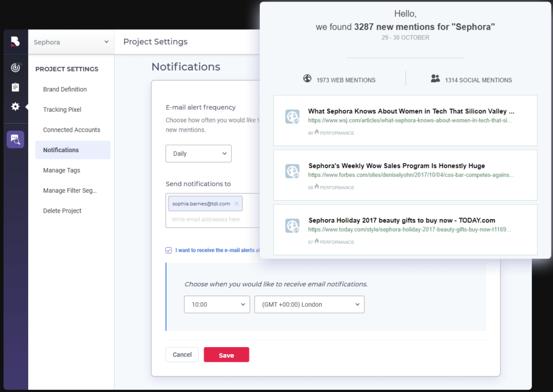This screenshot has height=392, width=553.
Task: Open the clipboard reports sidebar icon
Action: 15,87
